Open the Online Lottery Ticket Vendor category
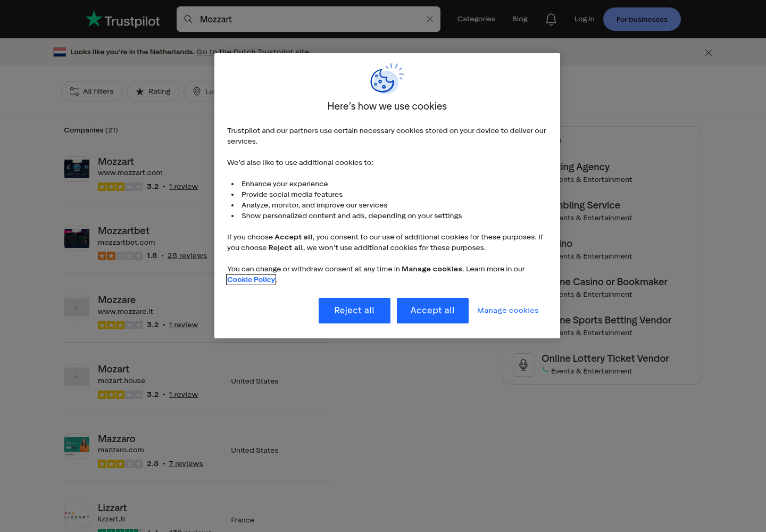766x532 pixels. [x=605, y=359]
